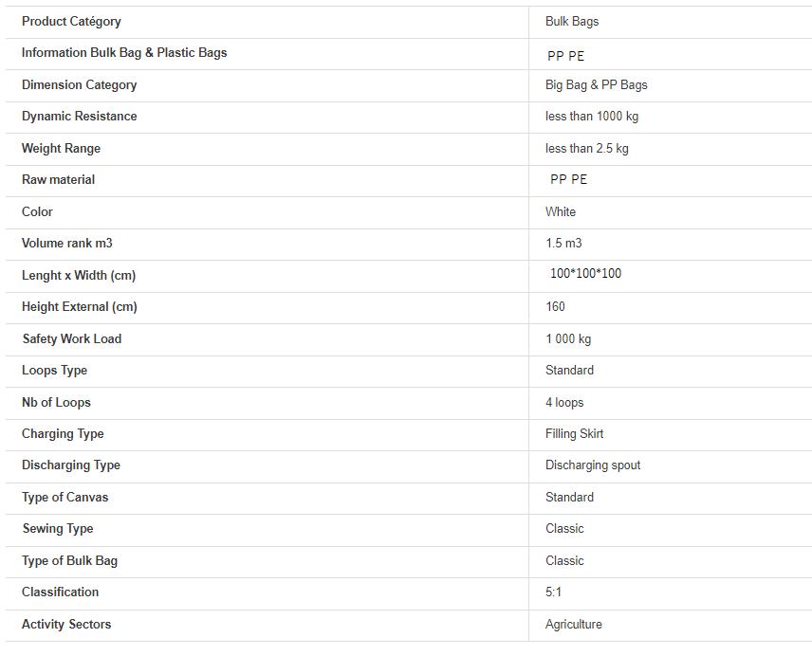The width and height of the screenshot is (812, 656).
Task: Select the Discharging spout value
Action: pos(593,465)
